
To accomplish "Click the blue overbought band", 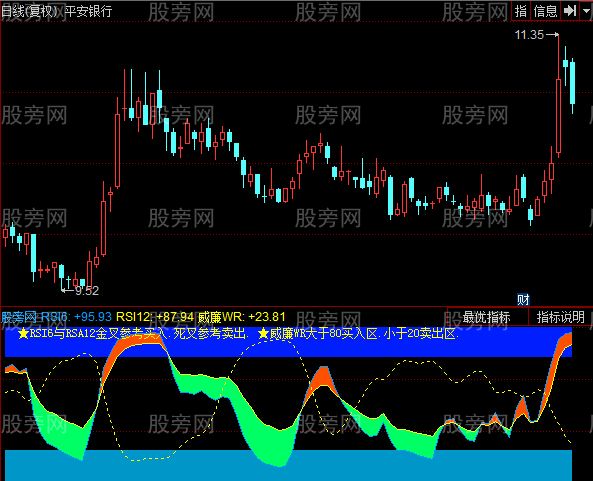I will (x=289, y=342).
